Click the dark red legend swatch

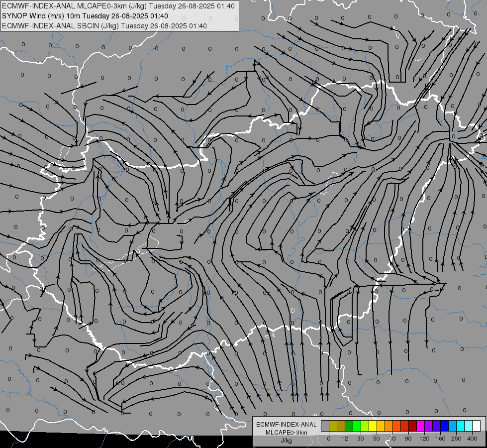[x=412, y=426]
